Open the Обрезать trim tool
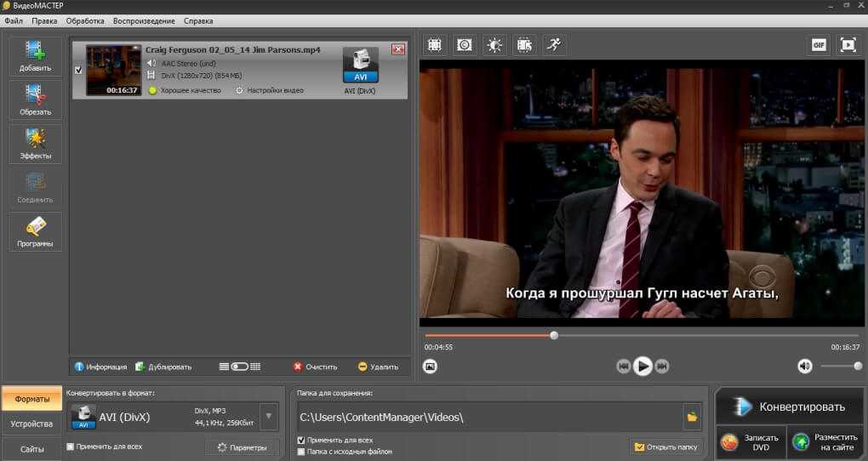Screen dimensions: 868x461 click(x=35, y=99)
